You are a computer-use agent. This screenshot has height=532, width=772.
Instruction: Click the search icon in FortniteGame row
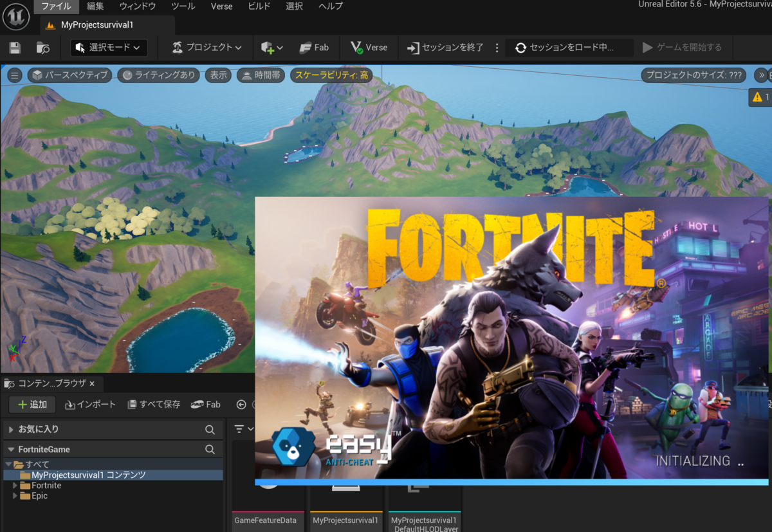pos(210,450)
